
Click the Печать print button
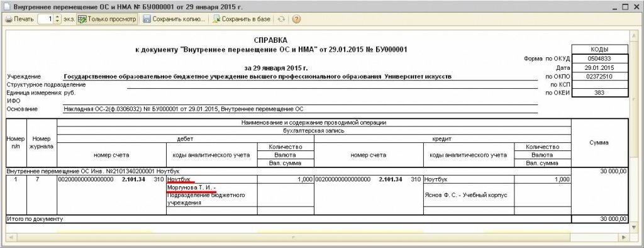[19, 19]
